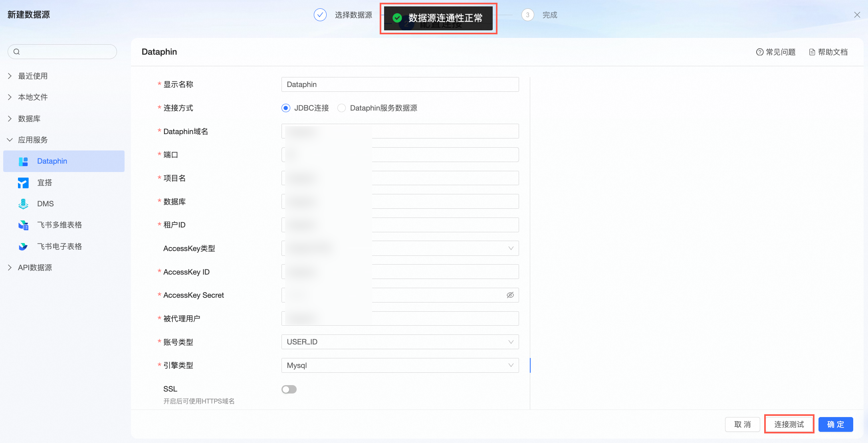
Task: Click the 帮助文档 document icon
Action: click(812, 52)
